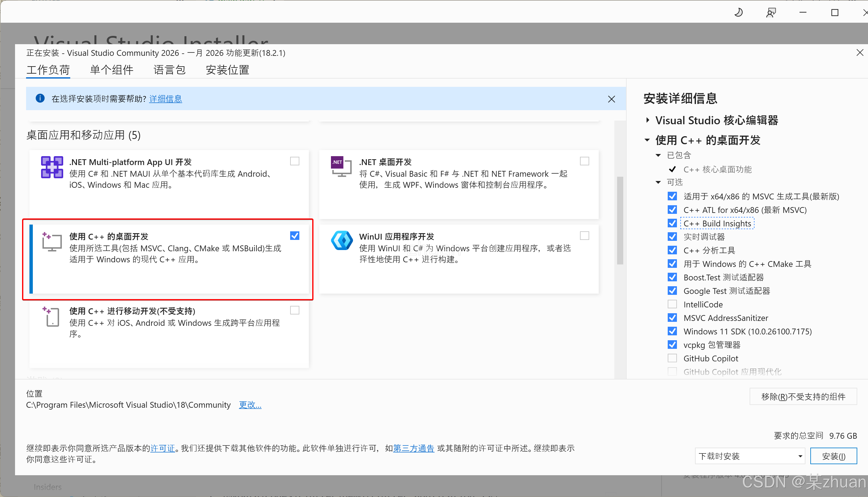Click the WinUI application development icon
This screenshot has height=497, width=868.
[x=342, y=241]
